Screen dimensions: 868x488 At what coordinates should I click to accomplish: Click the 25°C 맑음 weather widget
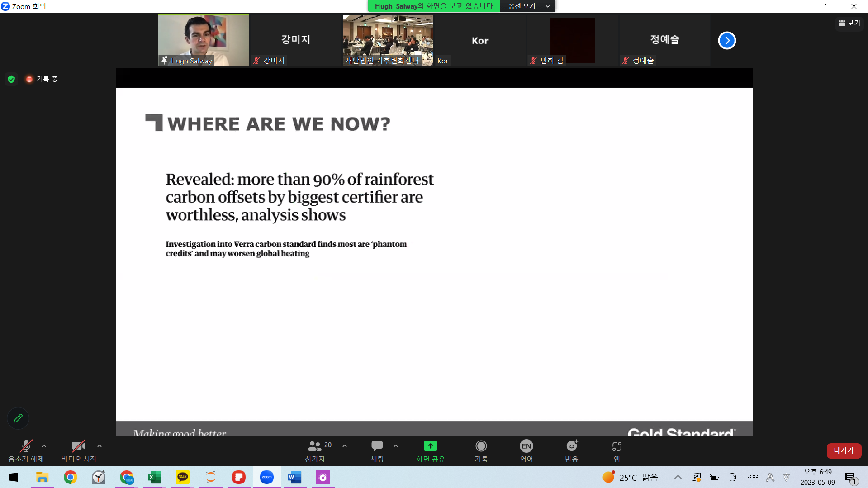(630, 477)
